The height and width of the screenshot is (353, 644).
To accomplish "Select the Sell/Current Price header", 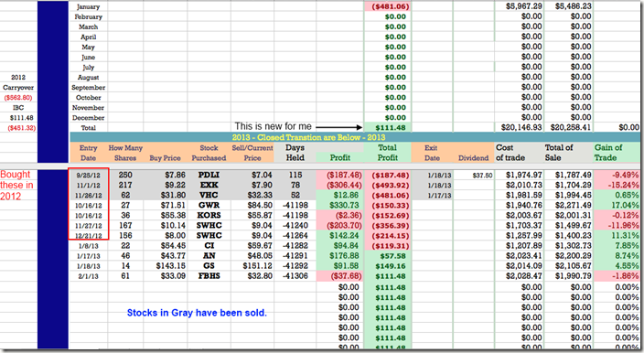I will click(252, 153).
